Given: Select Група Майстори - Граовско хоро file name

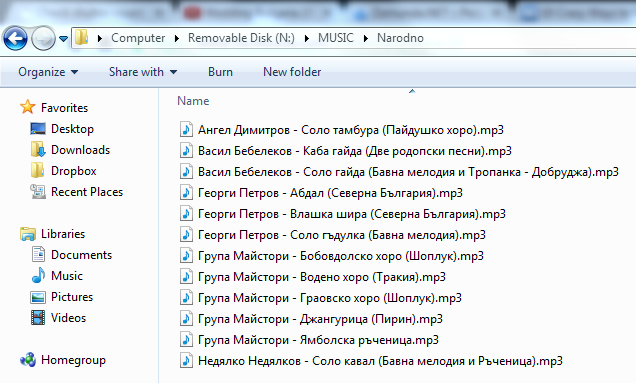Looking at the screenshot, I should pyautogui.click(x=330, y=298).
